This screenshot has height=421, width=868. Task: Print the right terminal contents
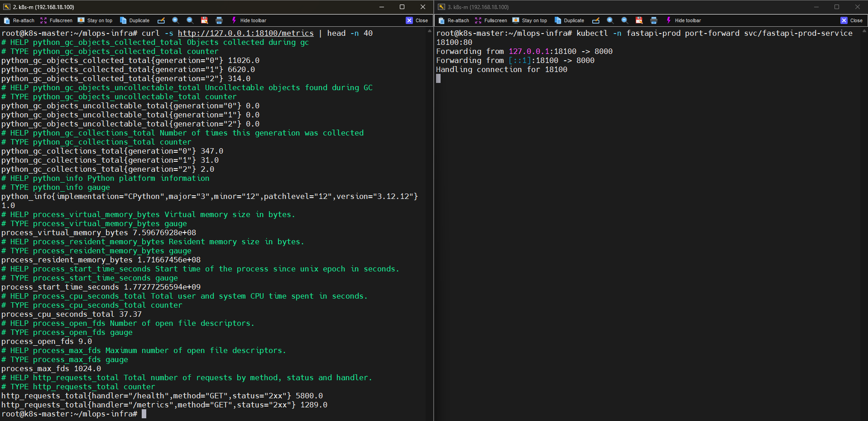tap(653, 20)
